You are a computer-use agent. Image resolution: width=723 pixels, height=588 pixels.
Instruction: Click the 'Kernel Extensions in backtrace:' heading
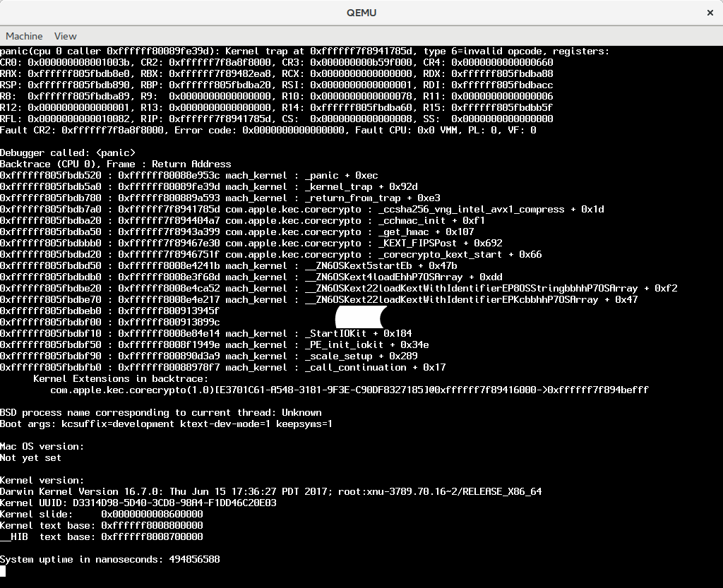(121, 378)
